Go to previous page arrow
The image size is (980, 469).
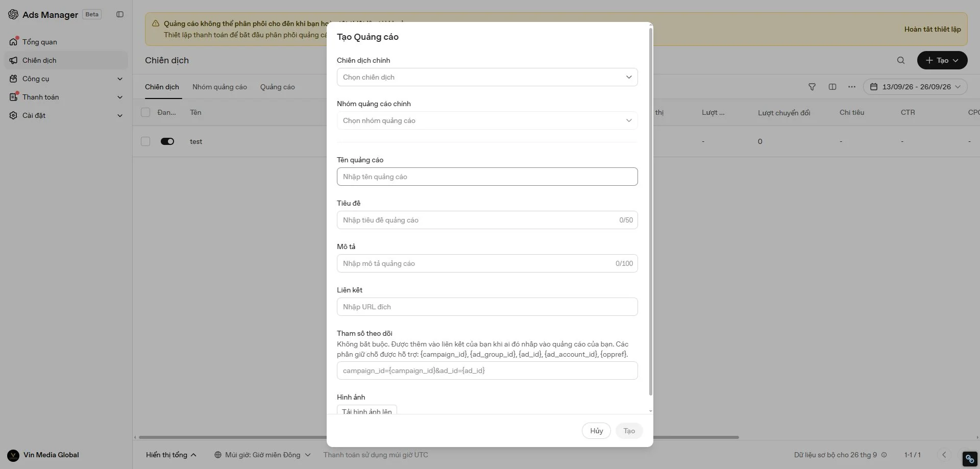pos(944,455)
